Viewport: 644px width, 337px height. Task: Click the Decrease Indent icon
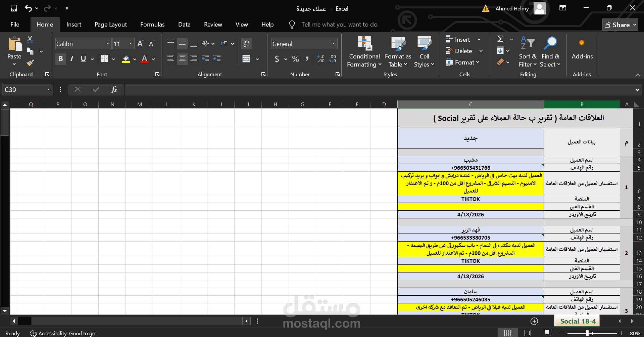click(217, 59)
